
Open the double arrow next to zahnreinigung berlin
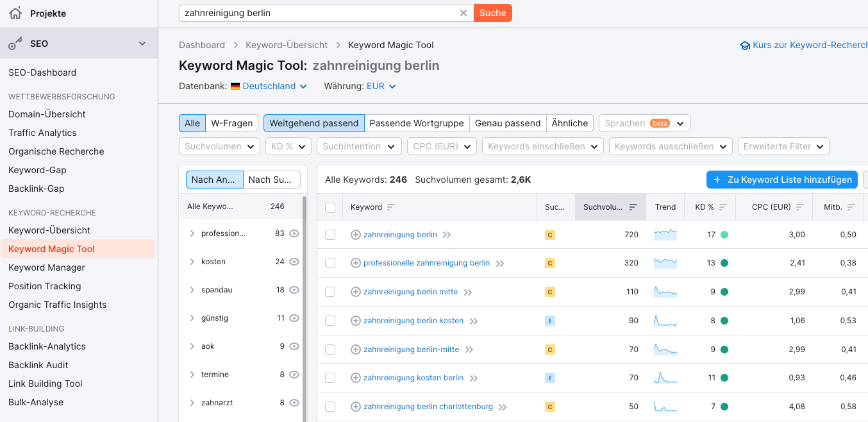[x=447, y=235]
